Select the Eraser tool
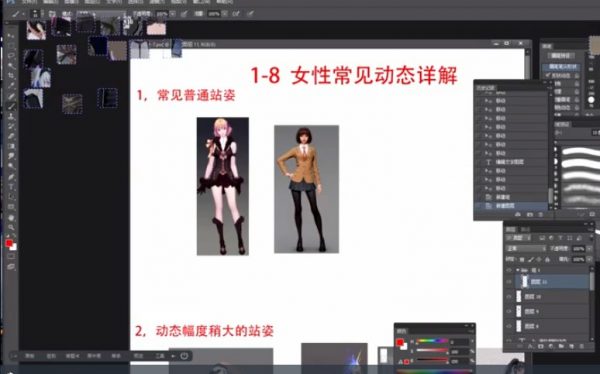This screenshot has width=600, height=374. (11, 136)
